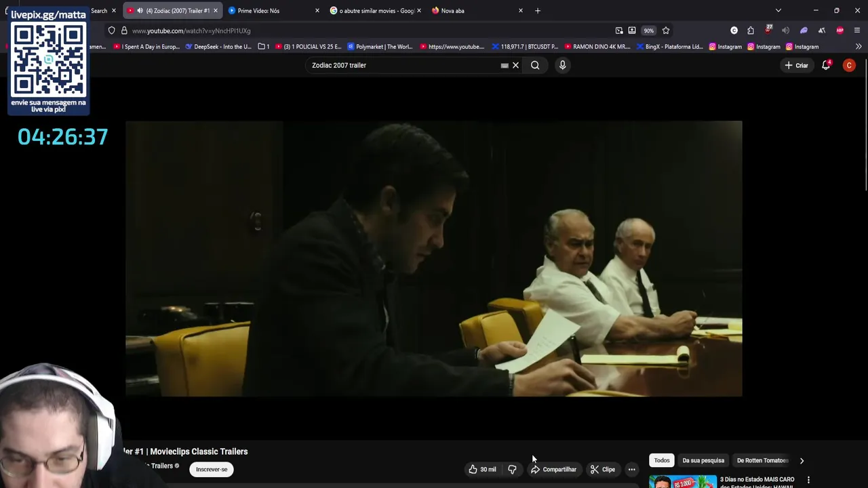Open the Firefox hamburger application menu

coord(857,30)
